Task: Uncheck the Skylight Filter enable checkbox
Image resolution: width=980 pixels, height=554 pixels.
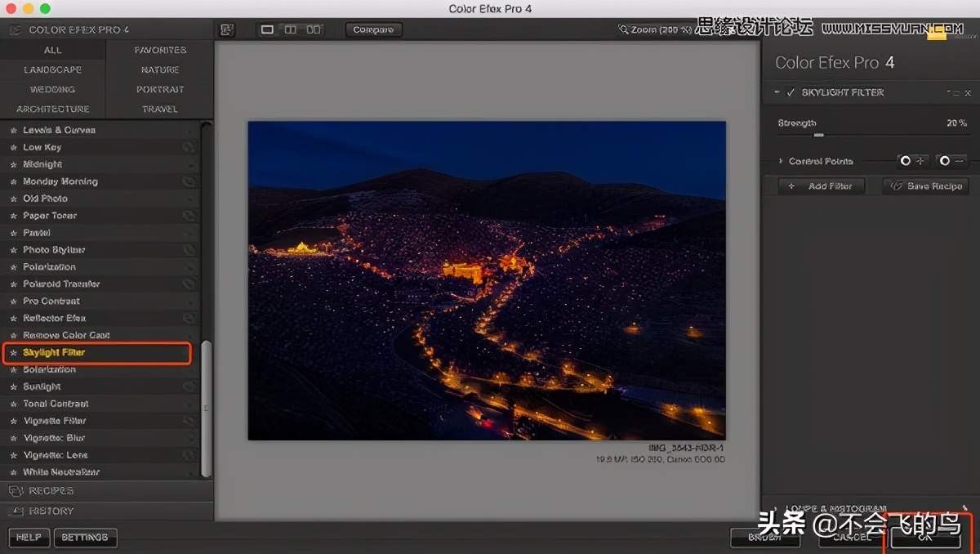Action: [x=790, y=92]
